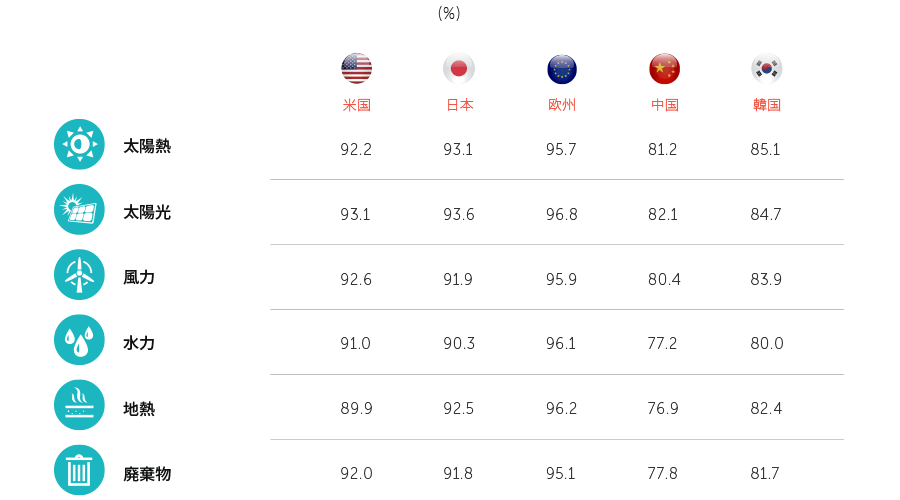Image resolution: width=900 pixels, height=500 pixels.
Task: Click the trash bin 廃棄物 icon
Action: click(x=79, y=470)
